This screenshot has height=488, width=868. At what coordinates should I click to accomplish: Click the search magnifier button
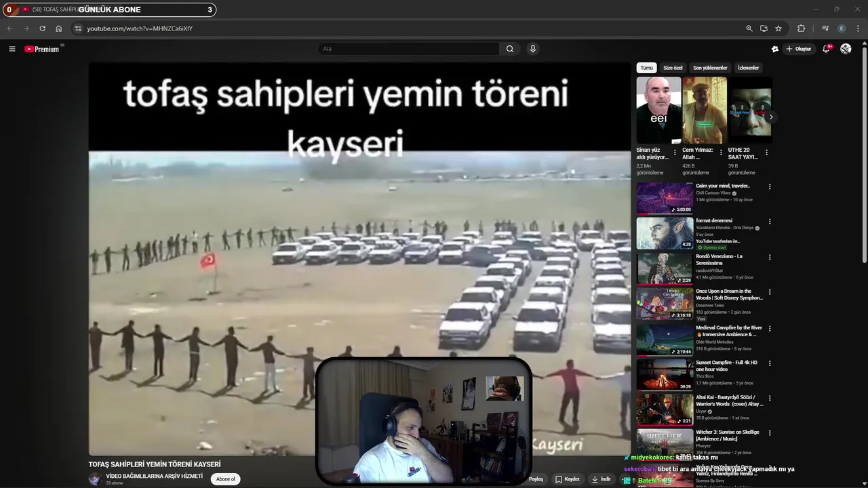click(x=510, y=49)
